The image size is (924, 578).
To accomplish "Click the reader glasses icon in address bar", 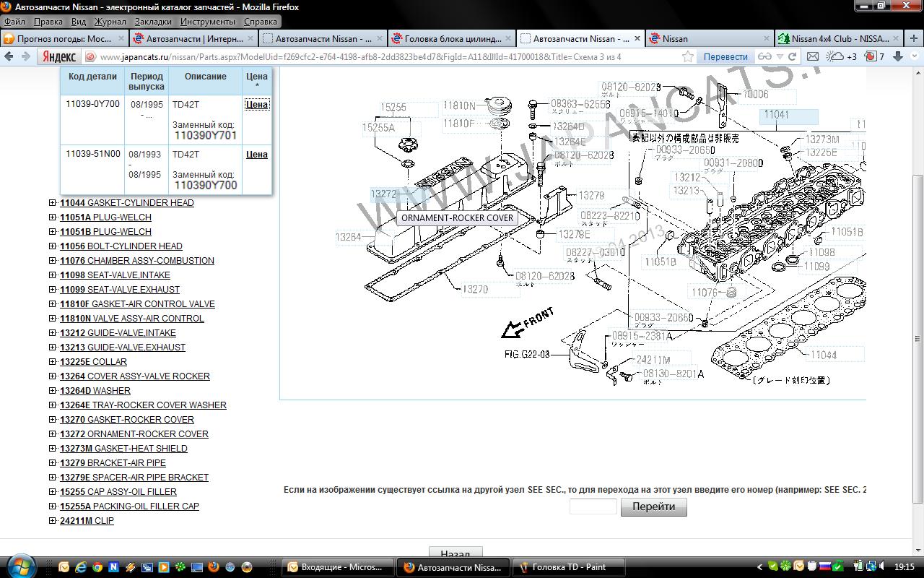I will point(764,56).
